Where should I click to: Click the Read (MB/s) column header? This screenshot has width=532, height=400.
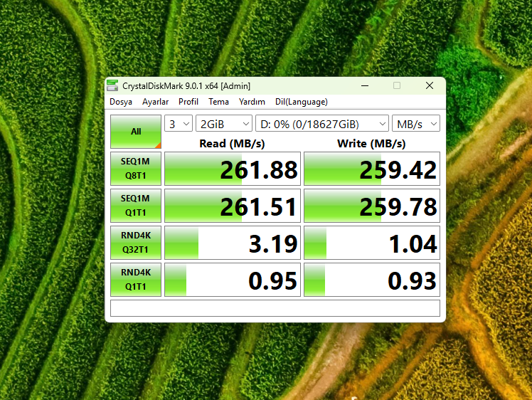pos(232,144)
